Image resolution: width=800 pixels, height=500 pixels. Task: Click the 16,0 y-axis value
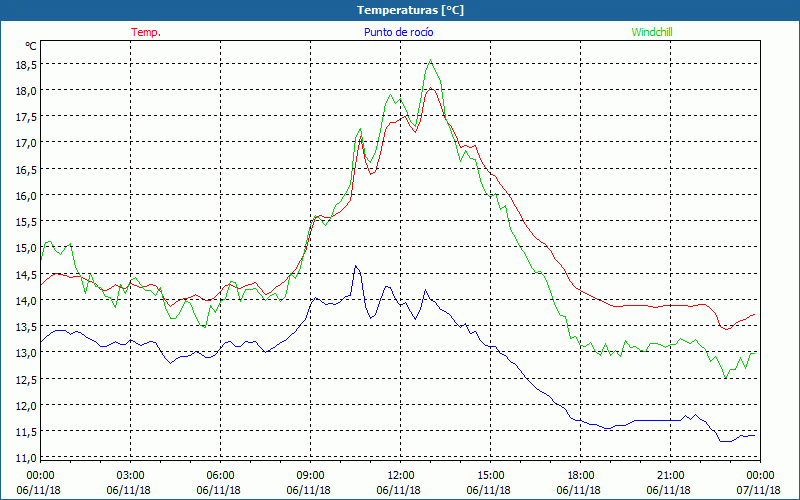(x=26, y=195)
